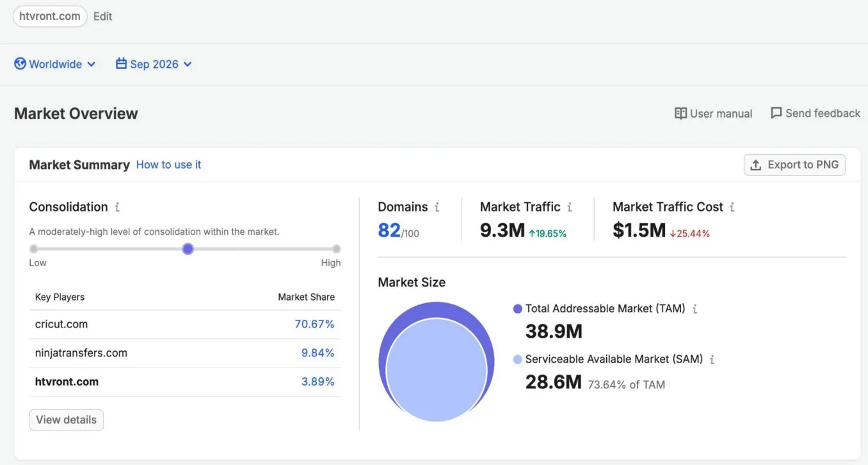
Task: Click the 82 domains count
Action: pyautogui.click(x=389, y=230)
